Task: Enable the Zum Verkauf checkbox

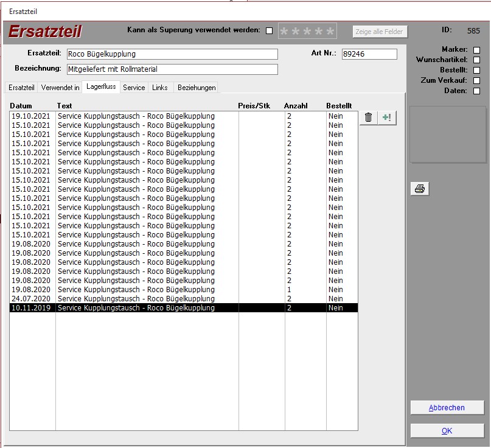Action: 476,81
